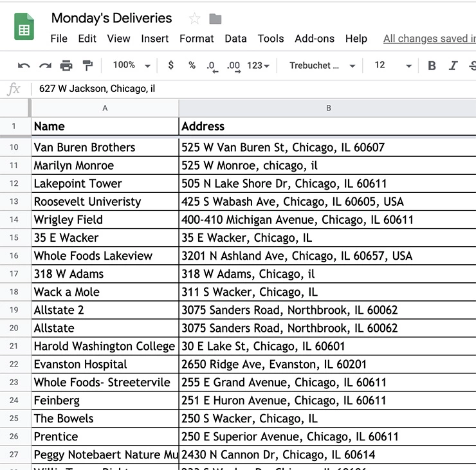The width and height of the screenshot is (476, 470).
Task: Star the Monday's Deliveries document
Action: click(x=194, y=19)
